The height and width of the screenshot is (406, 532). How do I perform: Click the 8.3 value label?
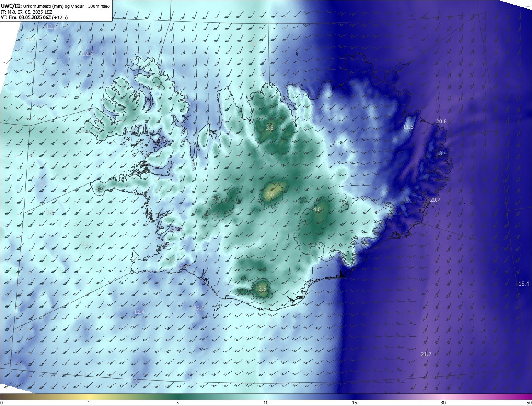point(15,127)
